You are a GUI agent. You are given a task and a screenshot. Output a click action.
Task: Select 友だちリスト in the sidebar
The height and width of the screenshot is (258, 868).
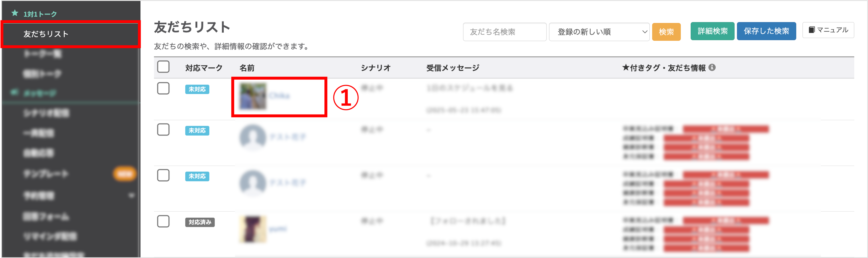(x=46, y=34)
